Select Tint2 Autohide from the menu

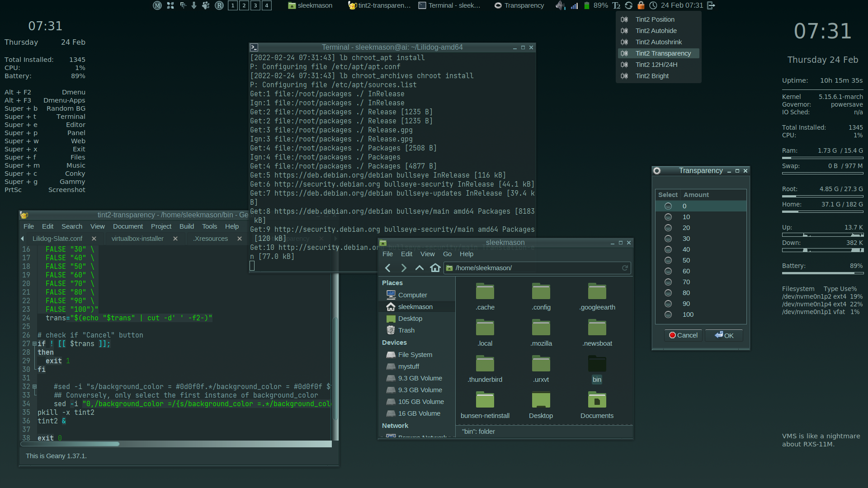(x=656, y=31)
